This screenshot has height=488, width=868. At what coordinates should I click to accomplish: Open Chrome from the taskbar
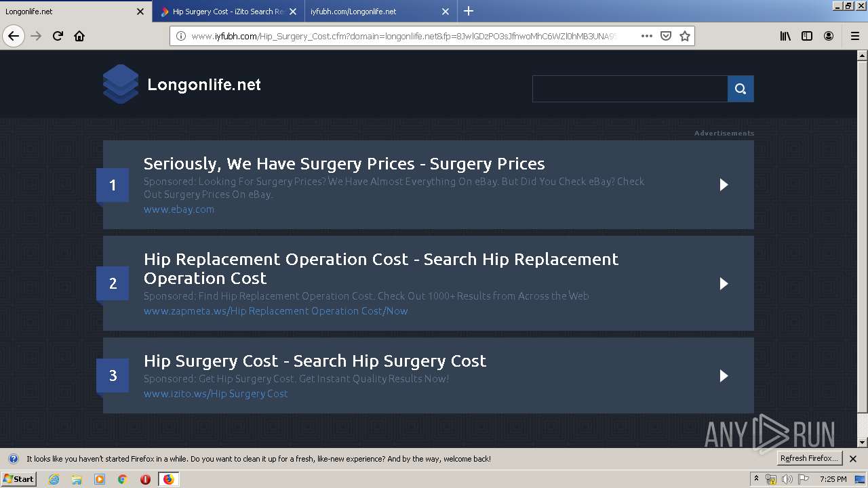tap(123, 479)
